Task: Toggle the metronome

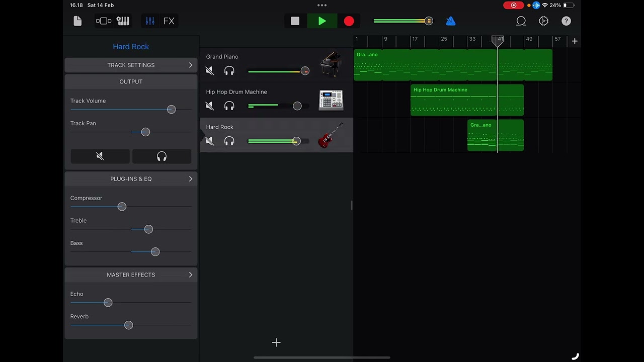Action: tap(450, 21)
